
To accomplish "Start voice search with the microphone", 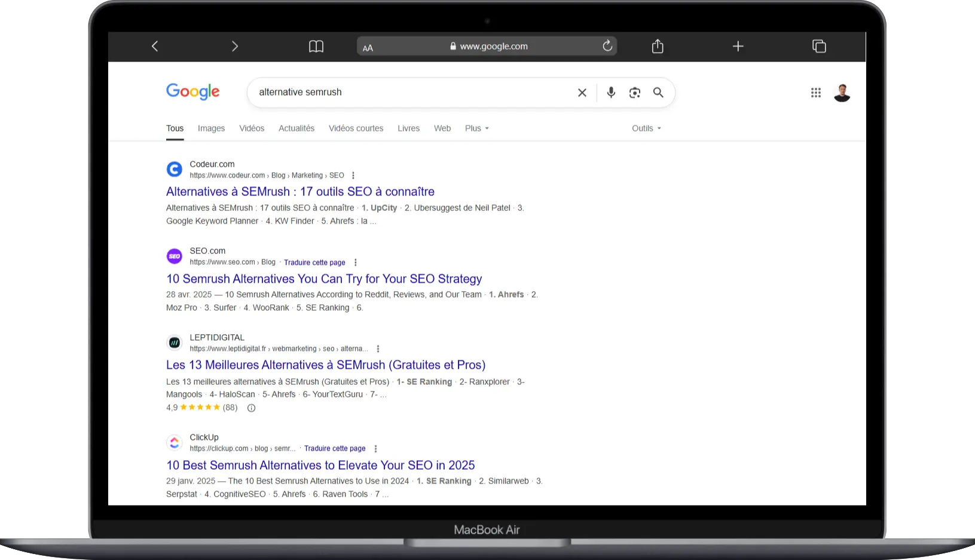I will coord(611,93).
